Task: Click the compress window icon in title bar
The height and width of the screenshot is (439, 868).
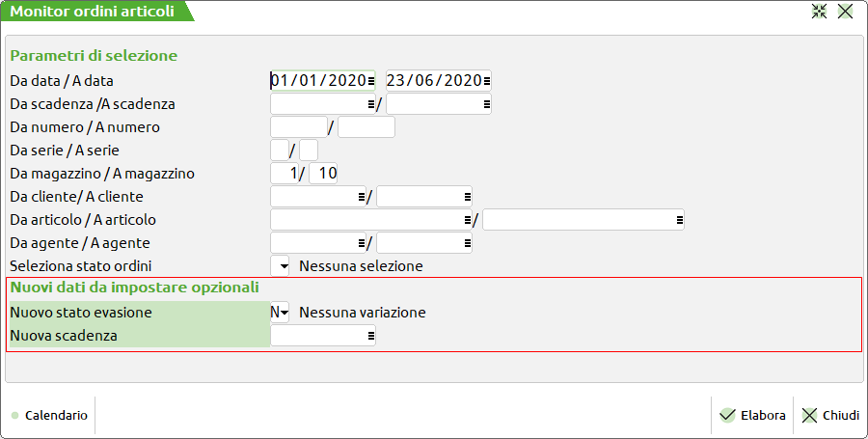Action: (x=820, y=12)
